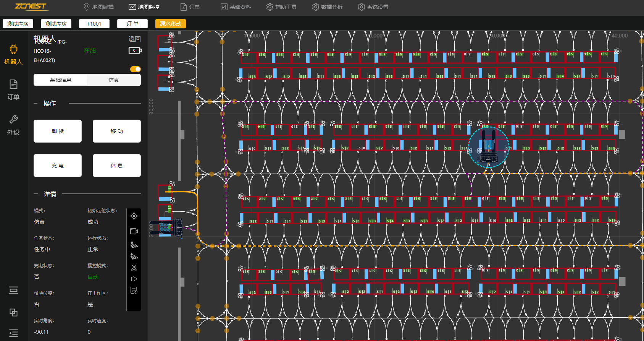Open the 外设 peripherals sidebar panel
The width and height of the screenshot is (644, 341).
coord(13,125)
